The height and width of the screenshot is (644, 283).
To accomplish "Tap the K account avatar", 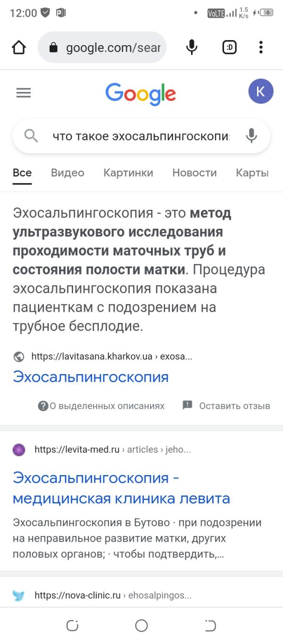I will (x=261, y=92).
